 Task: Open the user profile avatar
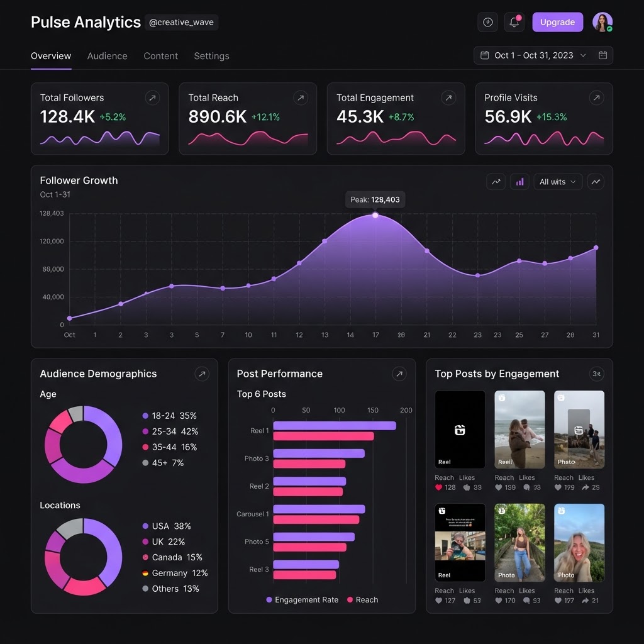602,22
